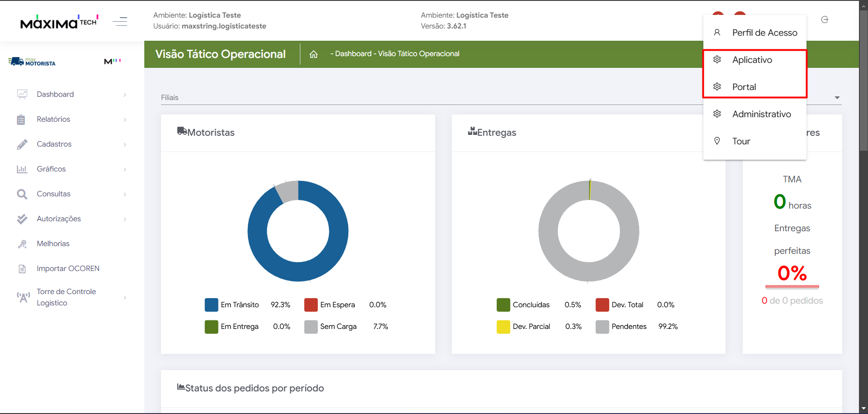Click the hamburger menu icon to collapse the sidebar
Screen dimensions: 868x414
[120, 21]
